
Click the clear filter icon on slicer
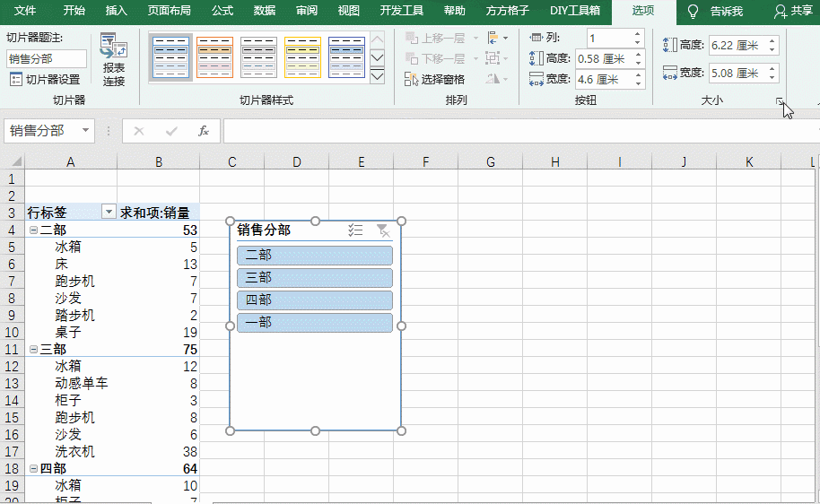(383, 230)
